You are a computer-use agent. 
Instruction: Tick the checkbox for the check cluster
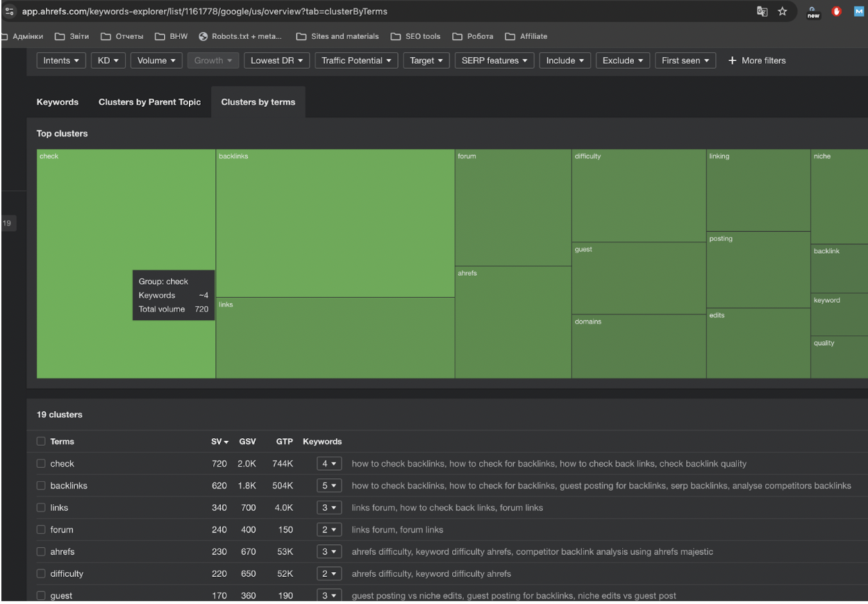pos(41,464)
